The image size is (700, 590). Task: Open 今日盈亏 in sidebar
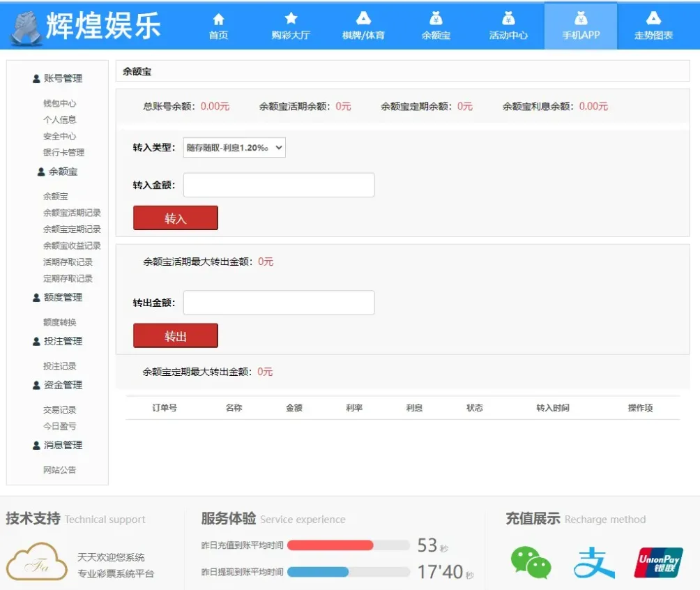coord(60,427)
